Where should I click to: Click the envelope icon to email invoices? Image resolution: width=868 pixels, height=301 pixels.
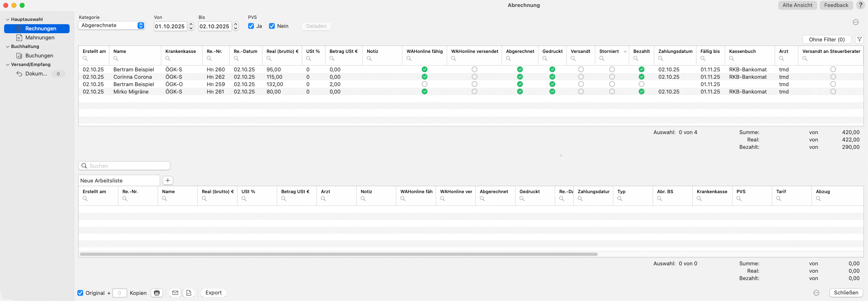(175, 293)
